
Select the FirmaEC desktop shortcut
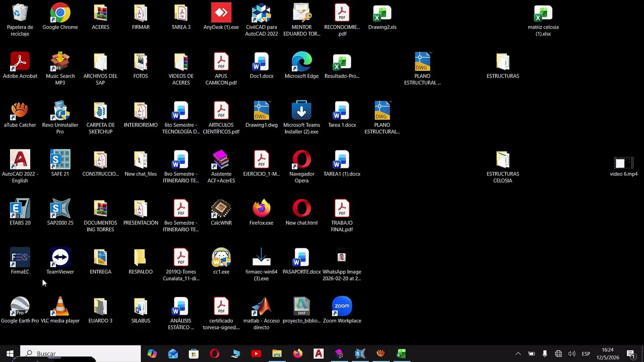(x=20, y=261)
